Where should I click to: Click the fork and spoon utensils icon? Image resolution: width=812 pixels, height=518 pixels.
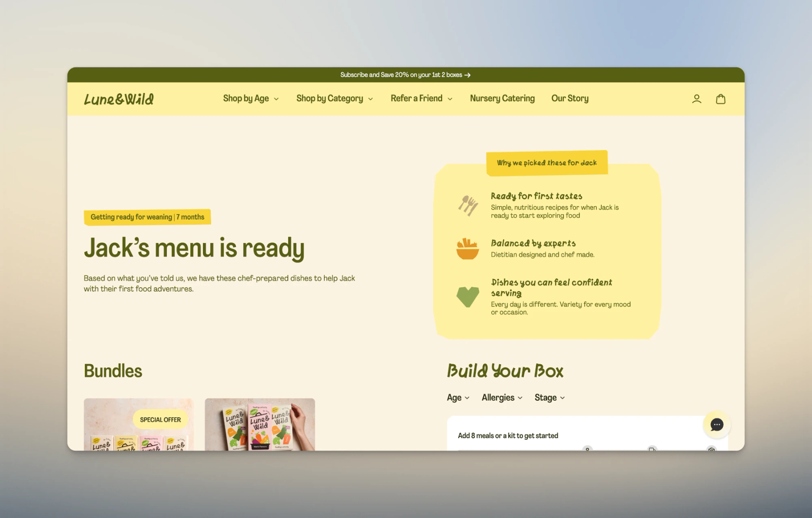tap(468, 206)
